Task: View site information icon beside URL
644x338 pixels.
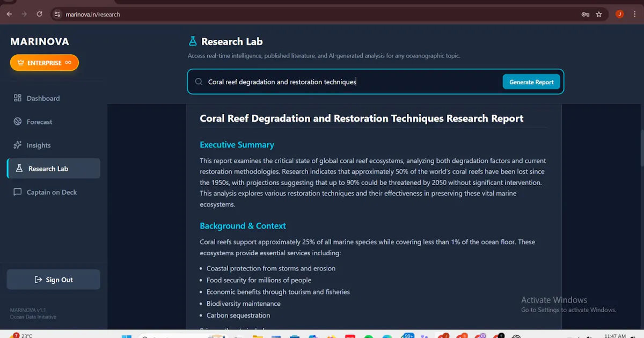Action: click(x=58, y=14)
